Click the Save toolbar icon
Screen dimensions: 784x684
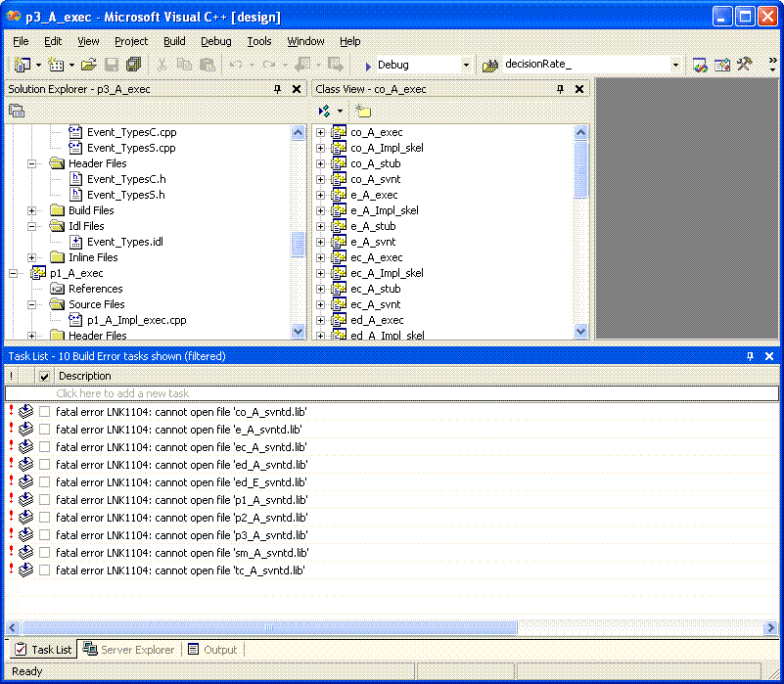coord(112,65)
